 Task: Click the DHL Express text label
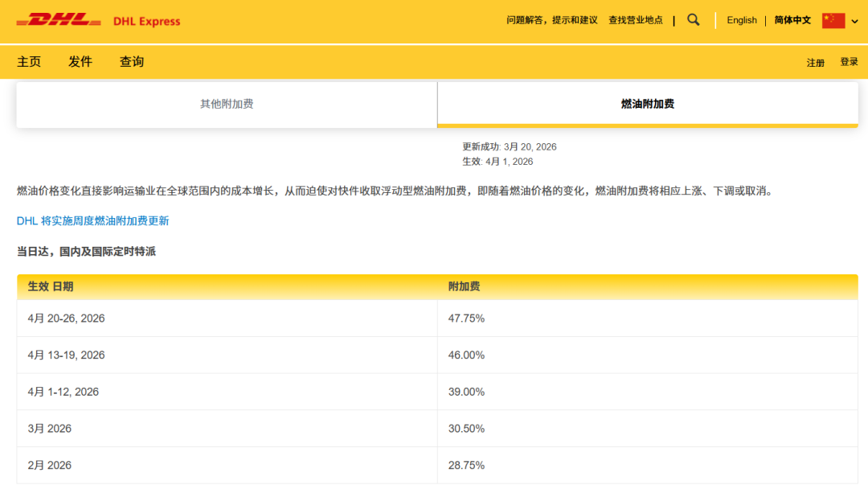[x=147, y=22]
